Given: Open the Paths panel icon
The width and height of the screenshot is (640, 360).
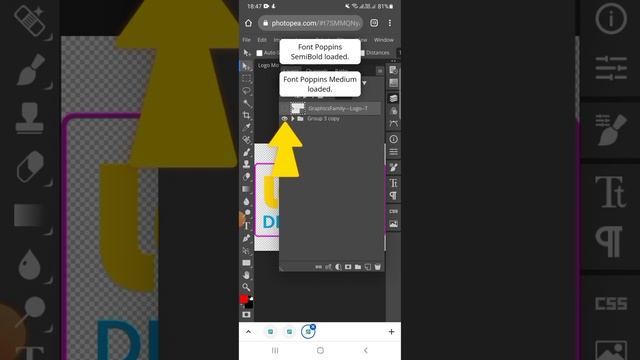Looking at the screenshot, I should [393, 123].
